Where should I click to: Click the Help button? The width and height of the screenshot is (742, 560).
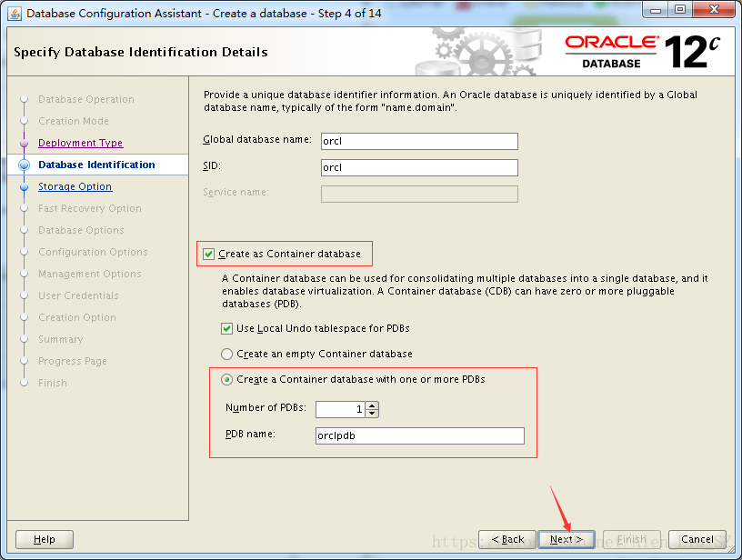[45, 539]
